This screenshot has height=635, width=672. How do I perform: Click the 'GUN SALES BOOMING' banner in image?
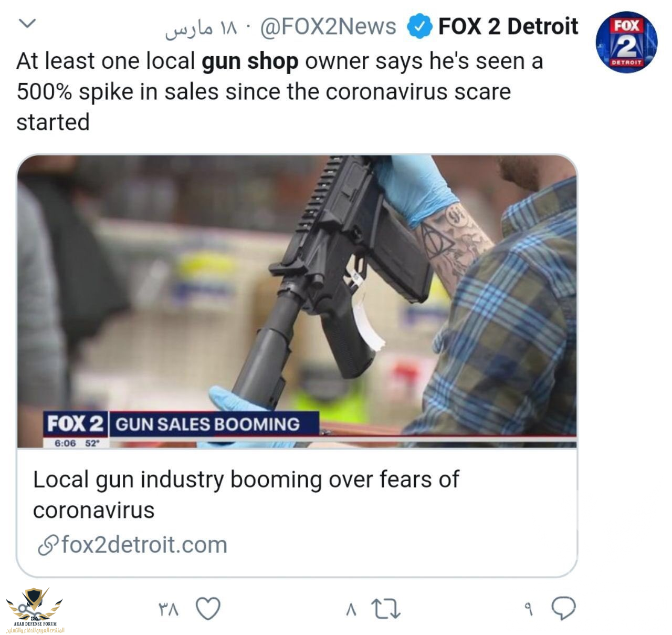click(208, 424)
